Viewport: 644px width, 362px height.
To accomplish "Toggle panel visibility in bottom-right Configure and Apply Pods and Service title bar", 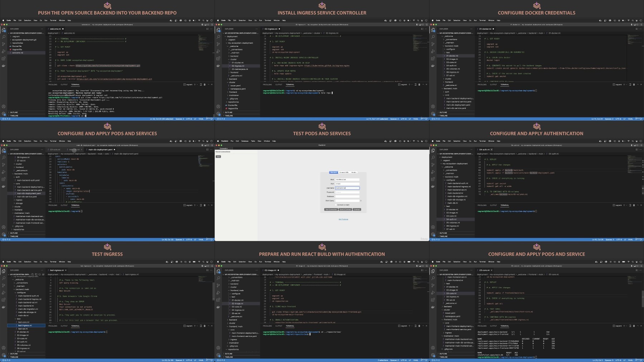I will pyautogui.click(x=635, y=266).
